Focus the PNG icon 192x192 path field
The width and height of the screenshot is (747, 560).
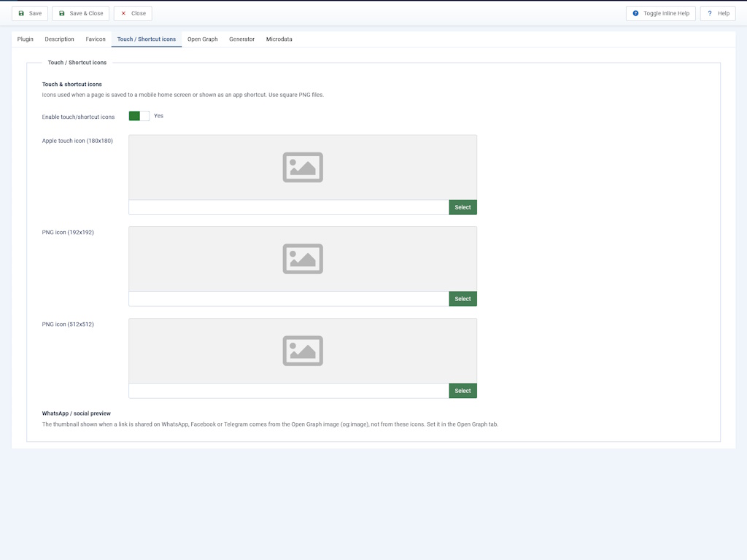pos(289,298)
